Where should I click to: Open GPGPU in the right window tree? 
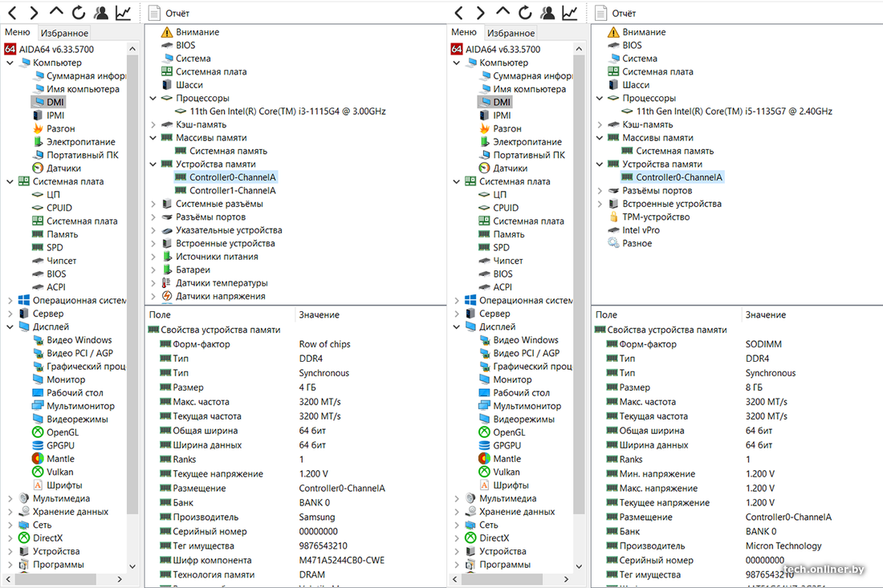(500, 446)
